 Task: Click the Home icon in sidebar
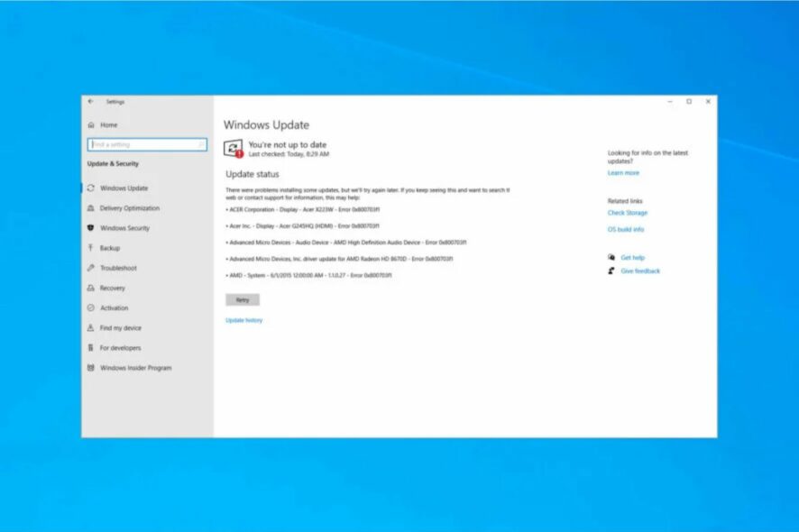point(91,124)
